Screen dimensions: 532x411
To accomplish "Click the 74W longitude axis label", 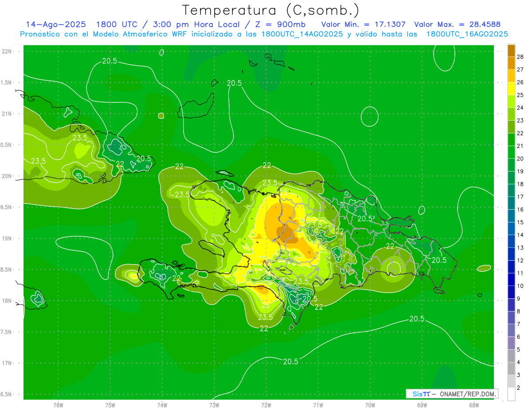I will [x=162, y=405].
